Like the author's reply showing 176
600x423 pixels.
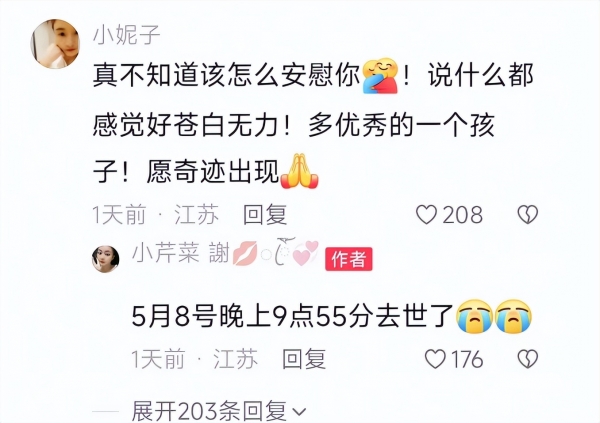point(435,359)
